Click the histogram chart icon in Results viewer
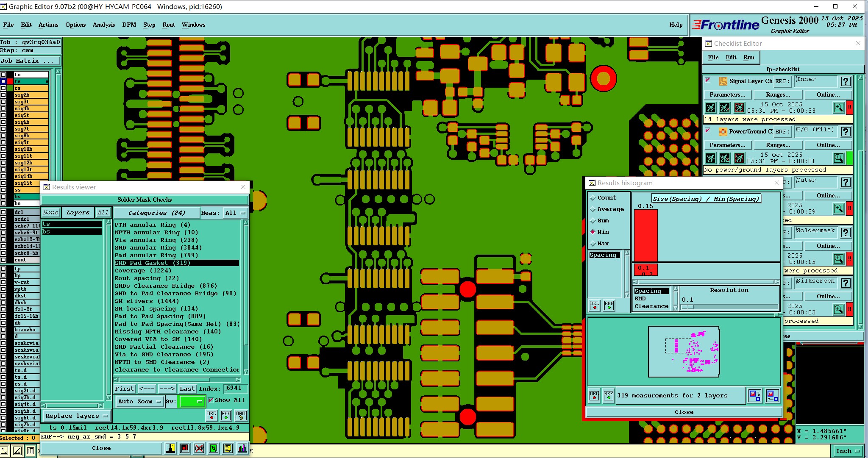The width and height of the screenshot is (868, 458). (242, 448)
